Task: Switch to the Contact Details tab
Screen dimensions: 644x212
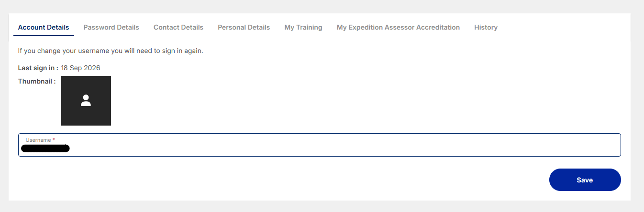Action: pos(178,27)
